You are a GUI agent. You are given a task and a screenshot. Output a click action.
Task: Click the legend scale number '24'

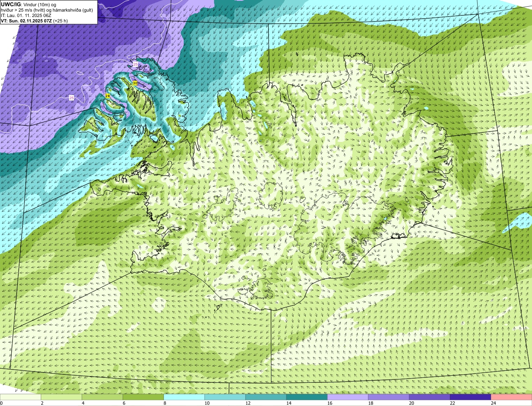493,403
